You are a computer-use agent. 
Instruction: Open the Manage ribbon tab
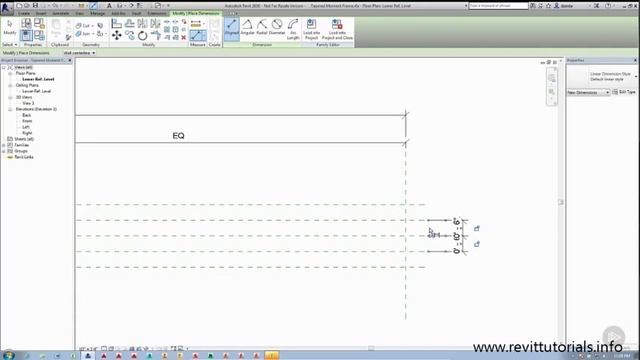[x=98, y=13]
